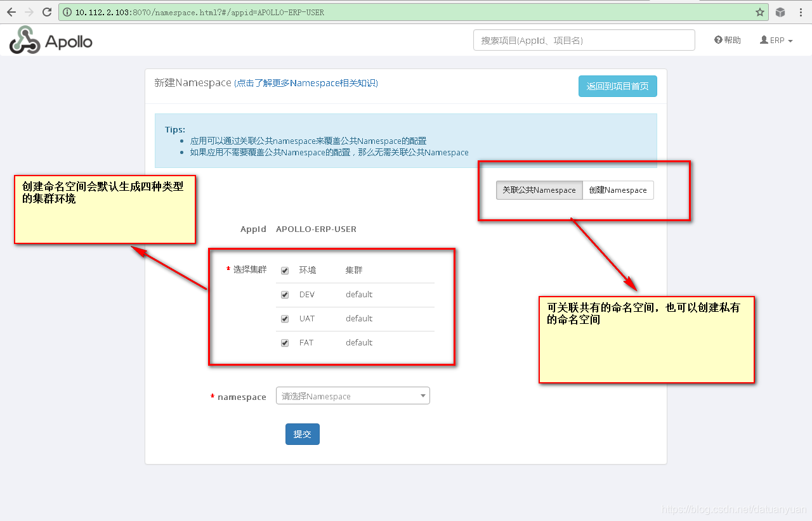Click the 集群 column header text
Viewport: 812px width, 521px height.
(354, 270)
